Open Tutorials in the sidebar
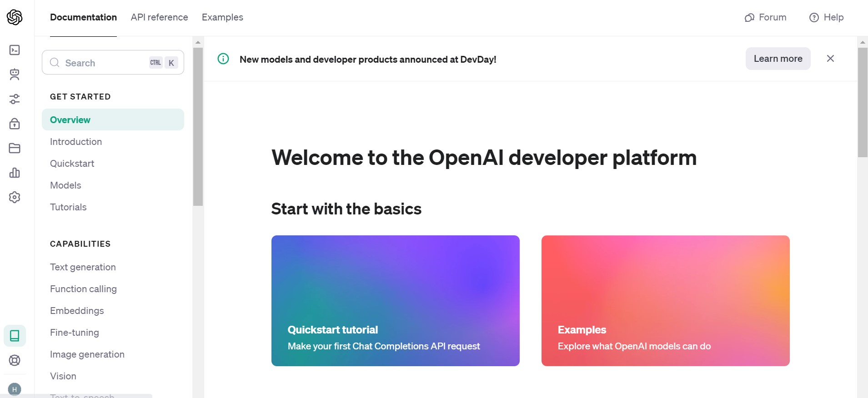The image size is (868, 398). tap(68, 207)
